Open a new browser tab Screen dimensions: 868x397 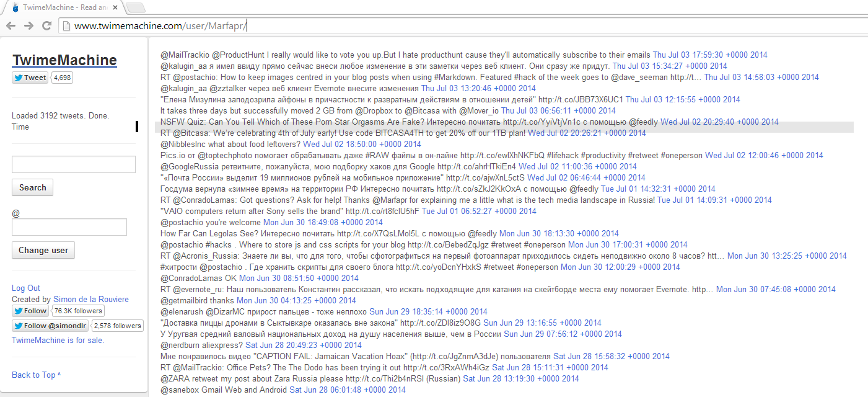136,7
